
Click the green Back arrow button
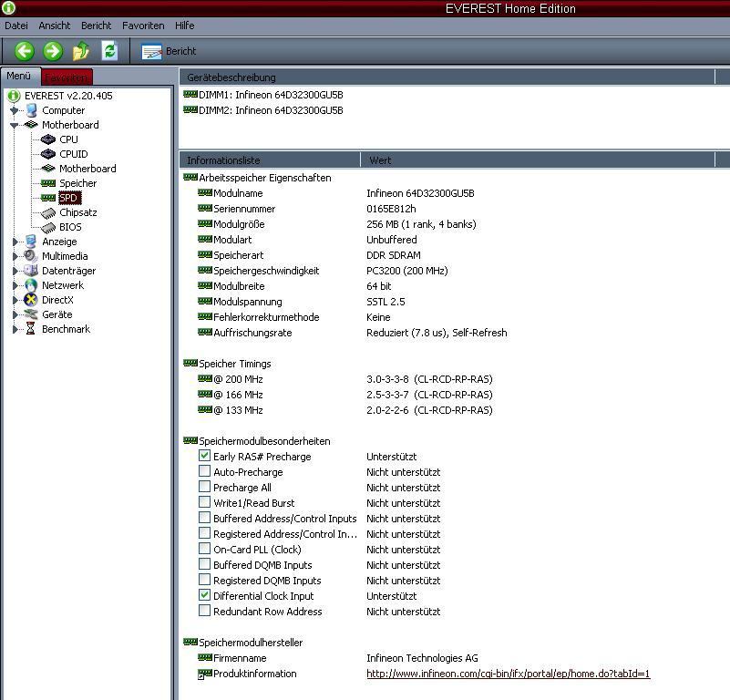point(25,51)
